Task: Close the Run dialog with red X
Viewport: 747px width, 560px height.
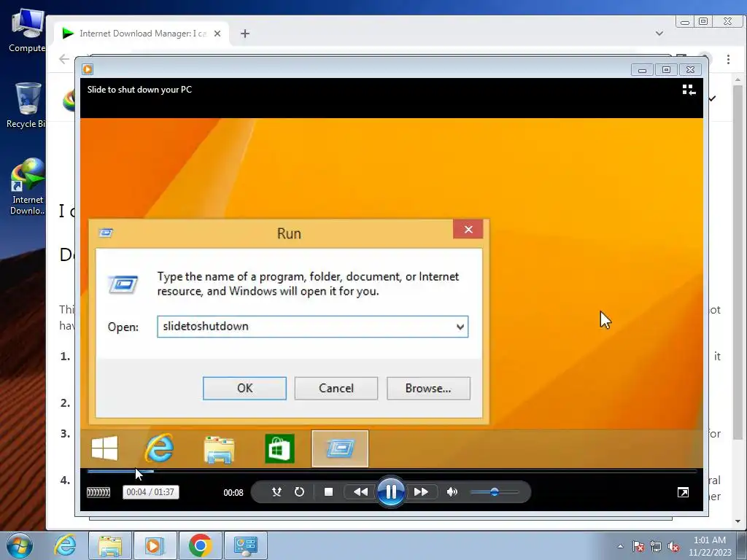Action: (x=468, y=230)
